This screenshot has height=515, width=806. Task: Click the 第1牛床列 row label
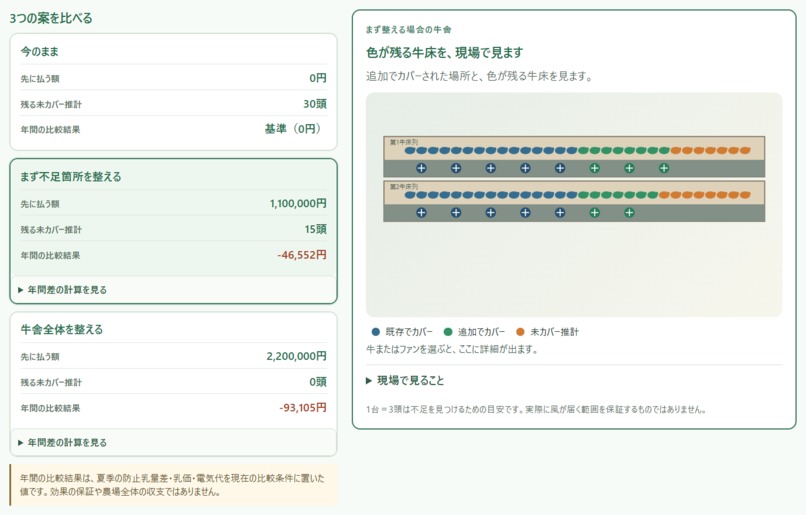pyautogui.click(x=404, y=142)
